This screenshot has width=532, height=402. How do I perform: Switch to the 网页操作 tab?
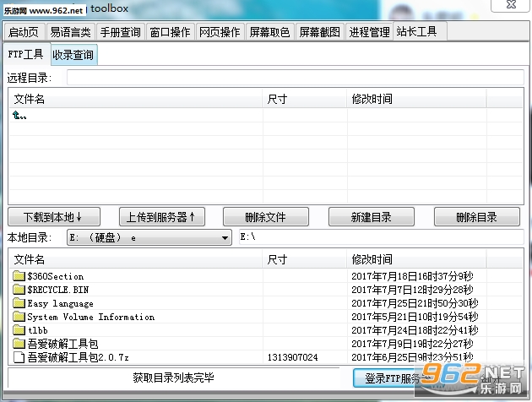point(220,32)
